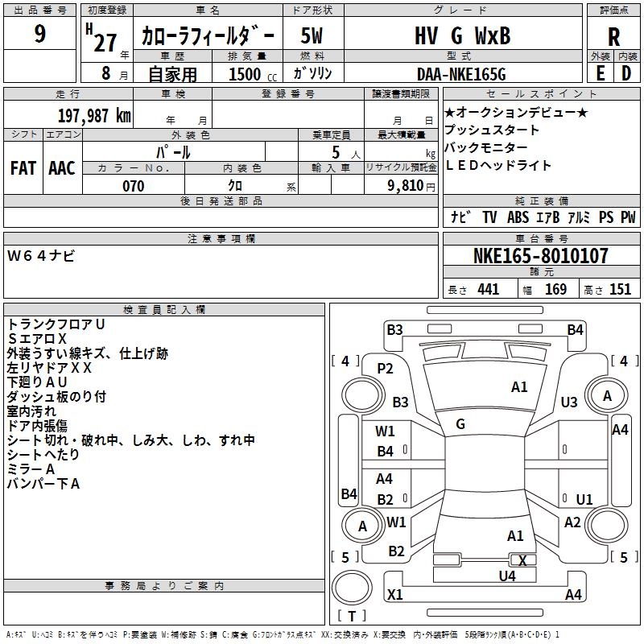Image resolution: width=644 pixels, height=644 pixels.
Task: Click the boxed X mark on trunk diagram
Action: pyautogui.click(x=522, y=559)
